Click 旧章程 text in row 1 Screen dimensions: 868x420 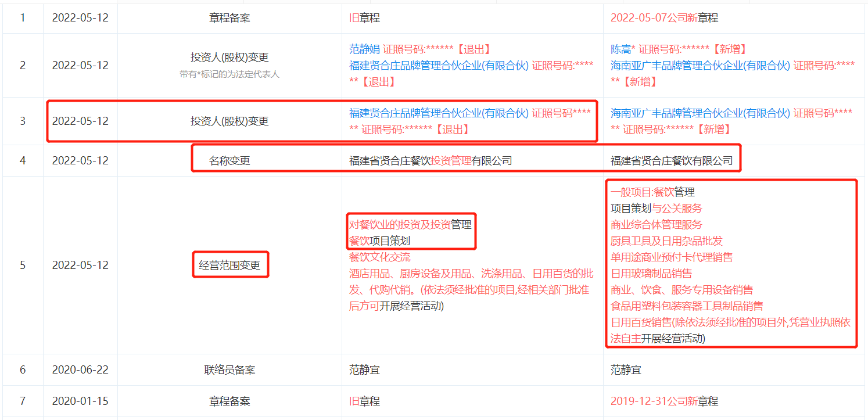[x=364, y=18]
